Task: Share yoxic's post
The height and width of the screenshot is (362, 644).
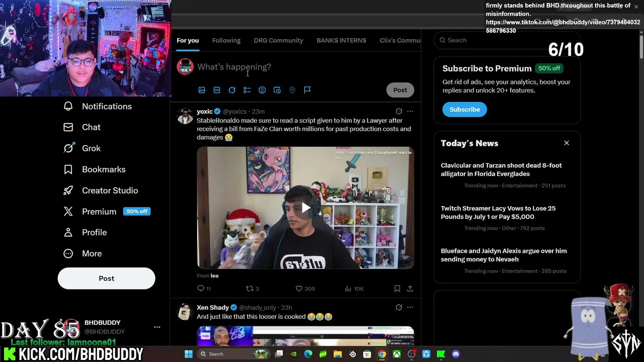Action: pyautogui.click(x=410, y=289)
